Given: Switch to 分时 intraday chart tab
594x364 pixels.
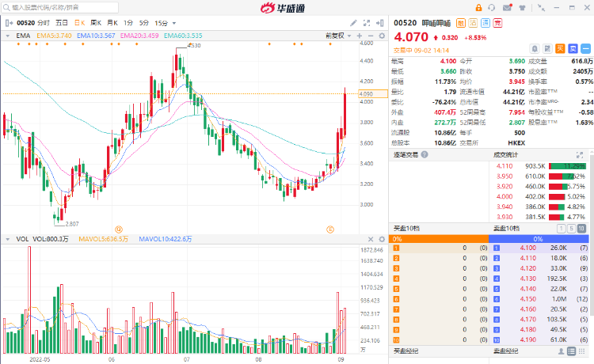Looking at the screenshot, I should click(44, 23).
